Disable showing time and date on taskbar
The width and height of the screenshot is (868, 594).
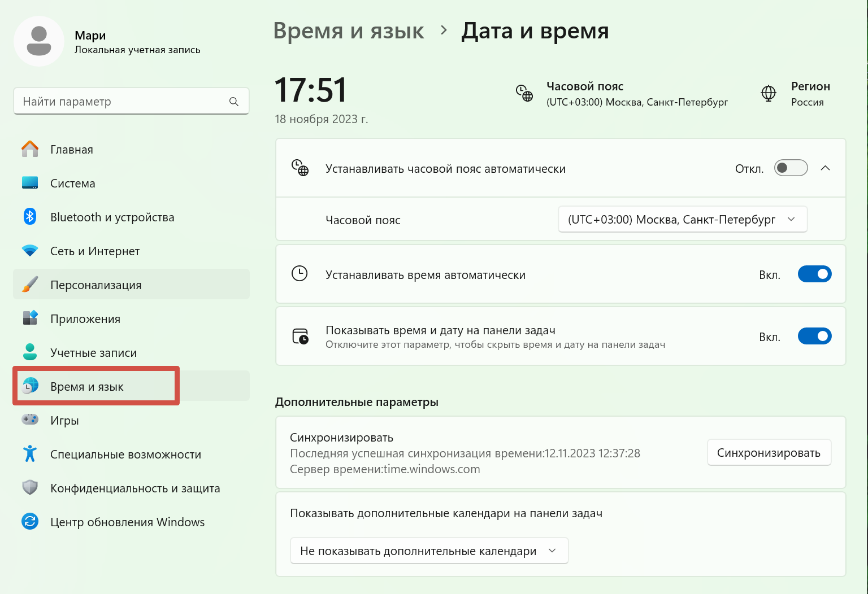pyautogui.click(x=814, y=337)
